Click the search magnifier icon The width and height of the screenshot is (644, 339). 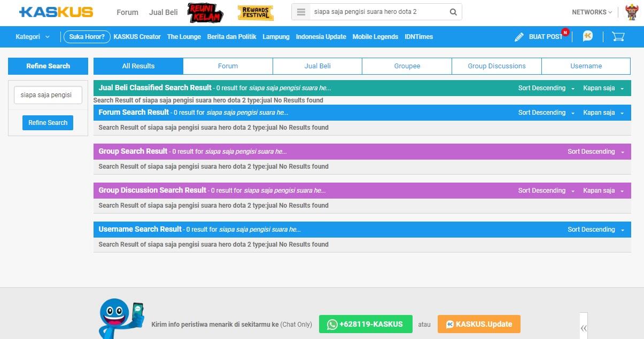pos(453,12)
